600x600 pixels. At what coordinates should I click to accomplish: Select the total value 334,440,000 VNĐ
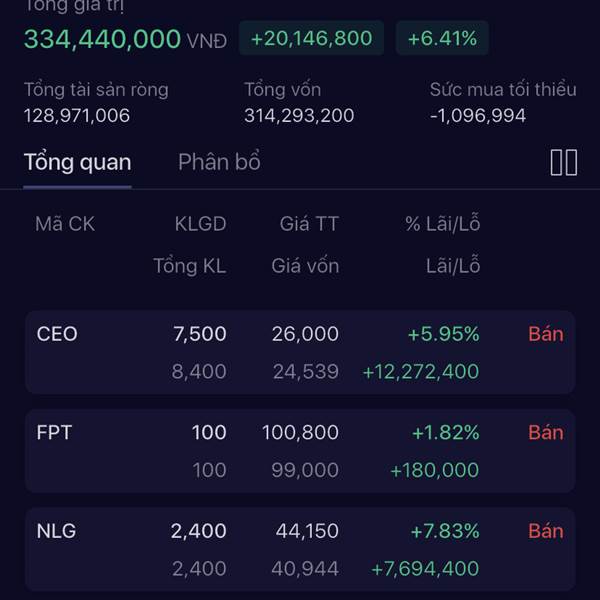[125, 39]
